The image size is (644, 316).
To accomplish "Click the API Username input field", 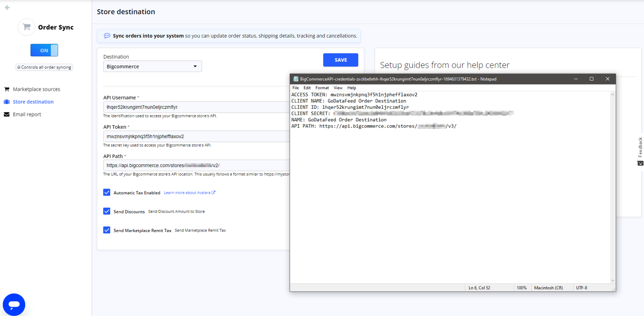I will click(x=196, y=107).
